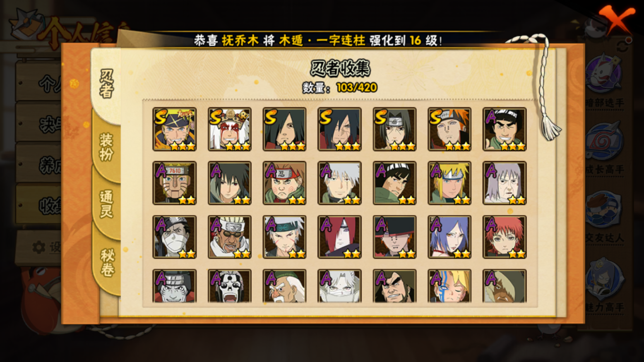This screenshot has width=644, height=362.
Task: Select A-rank Killer Bee portrait
Action: 229,237
